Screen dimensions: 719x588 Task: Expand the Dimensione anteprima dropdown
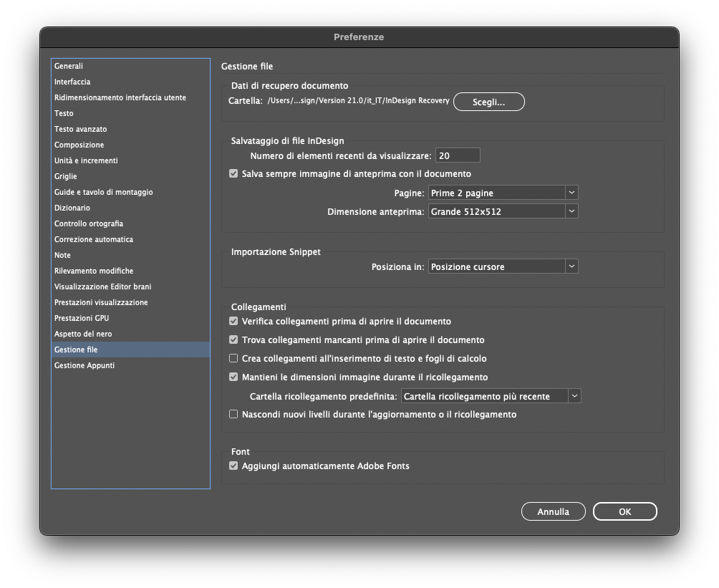tap(503, 211)
